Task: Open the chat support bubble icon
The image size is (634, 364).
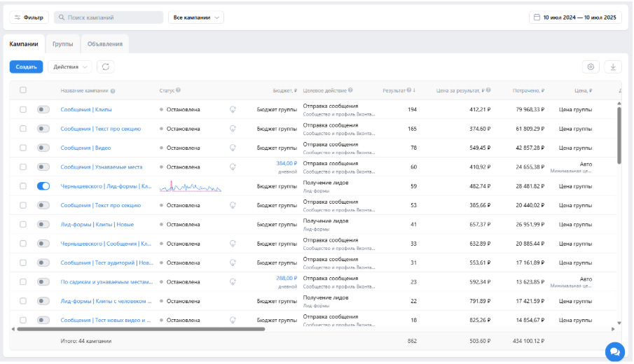Action: tap(614, 351)
